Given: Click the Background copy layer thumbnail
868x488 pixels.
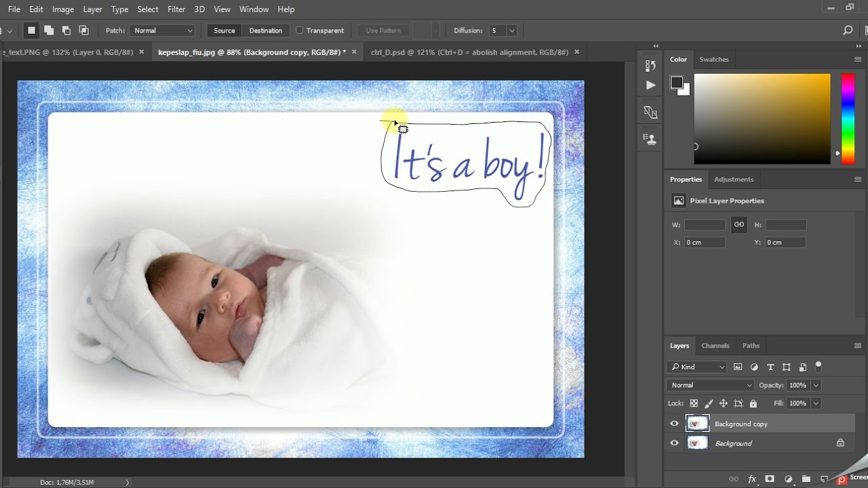Looking at the screenshot, I should pyautogui.click(x=698, y=424).
